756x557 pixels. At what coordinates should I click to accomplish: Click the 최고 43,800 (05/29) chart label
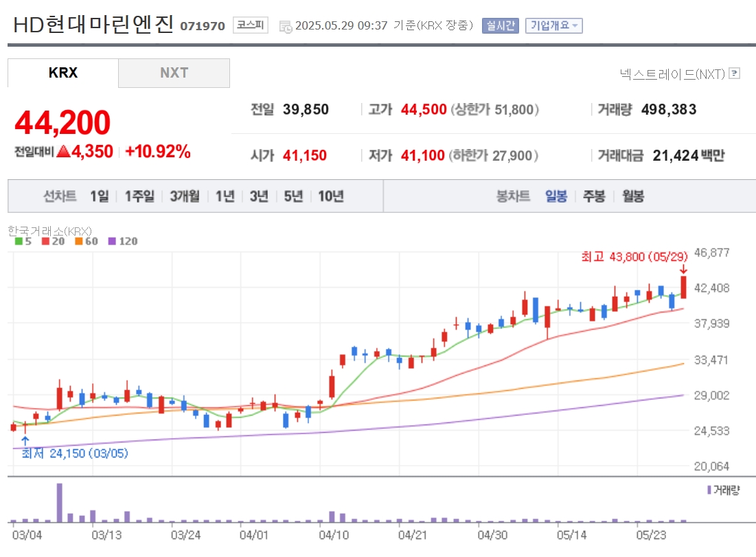point(634,257)
